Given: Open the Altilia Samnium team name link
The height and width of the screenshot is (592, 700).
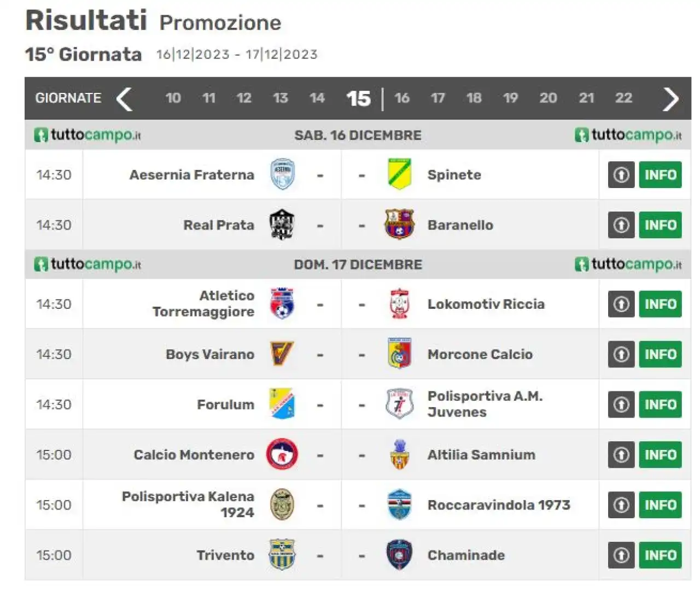Looking at the screenshot, I should tap(481, 454).
